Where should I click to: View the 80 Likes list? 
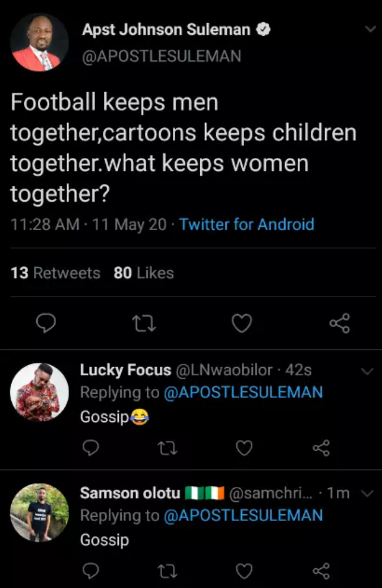144,273
